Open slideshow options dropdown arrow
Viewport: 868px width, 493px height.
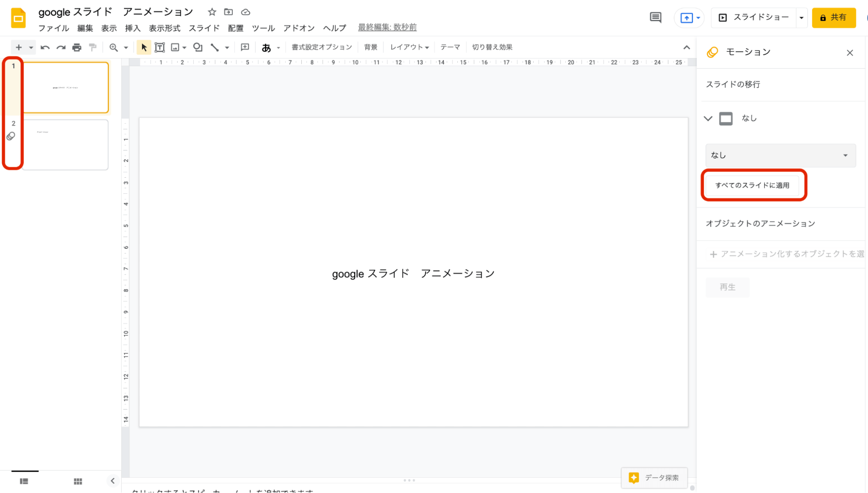tap(801, 18)
